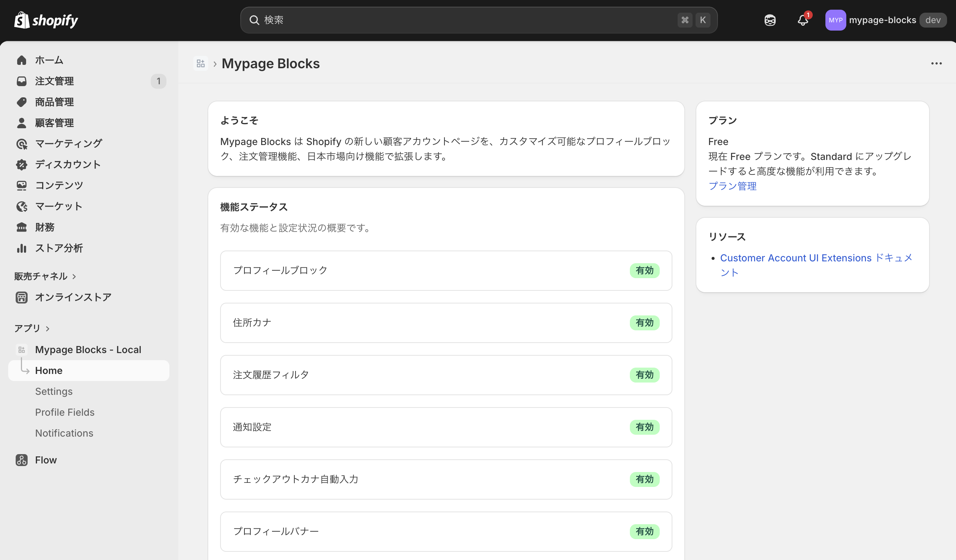Select Home under Mypage Blocks
Viewport: 956px width, 560px height.
(89, 371)
